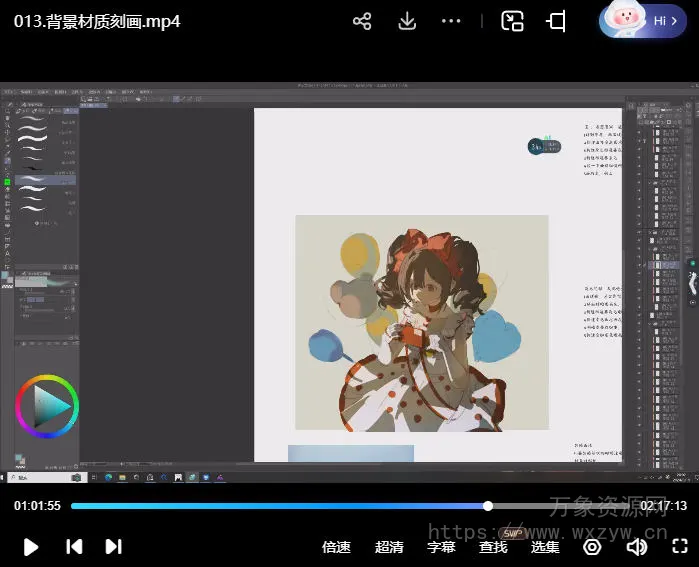Open the 倍速 playback speed menu
The image size is (699, 567).
pos(336,547)
